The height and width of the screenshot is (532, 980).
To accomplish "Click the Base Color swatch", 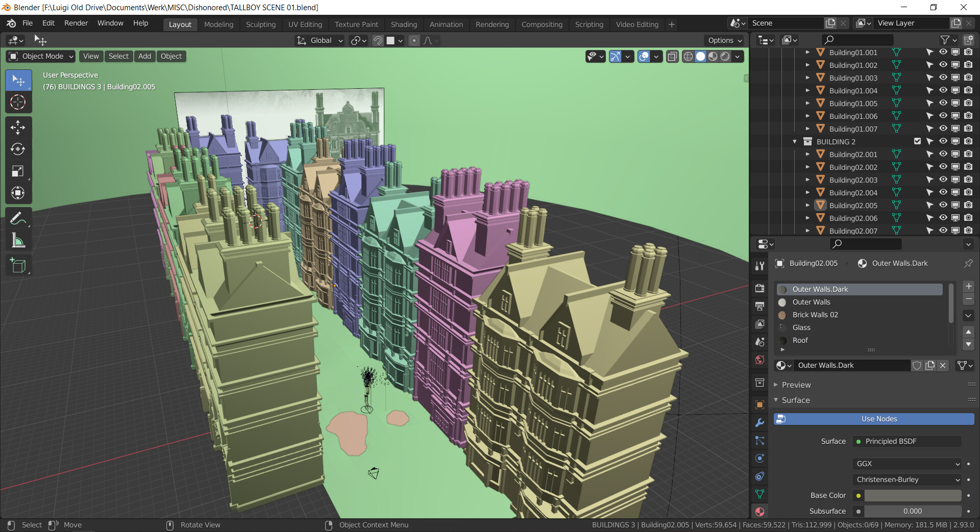I will point(912,495).
